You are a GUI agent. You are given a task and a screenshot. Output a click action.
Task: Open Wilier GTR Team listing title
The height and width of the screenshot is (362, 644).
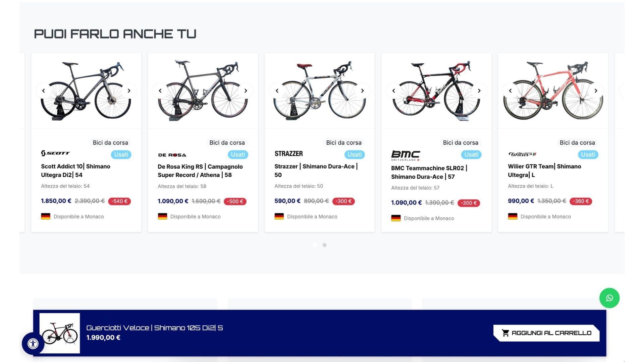point(544,171)
